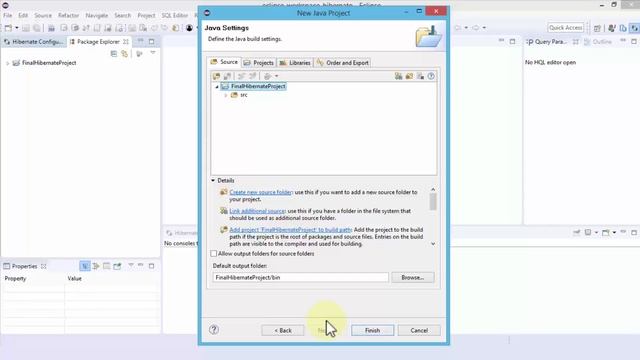This screenshot has height=360, width=640.
Task: Open the Search menu in Eclipse
Action: point(122,16)
